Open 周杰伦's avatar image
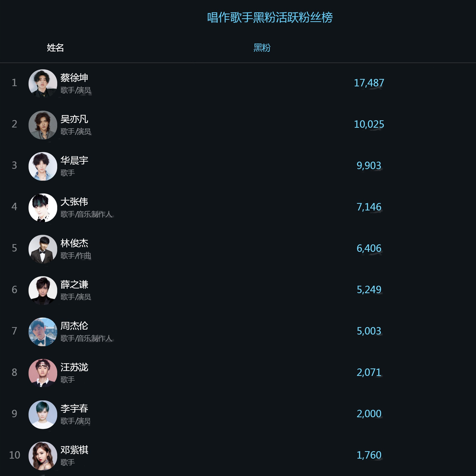 43,332
